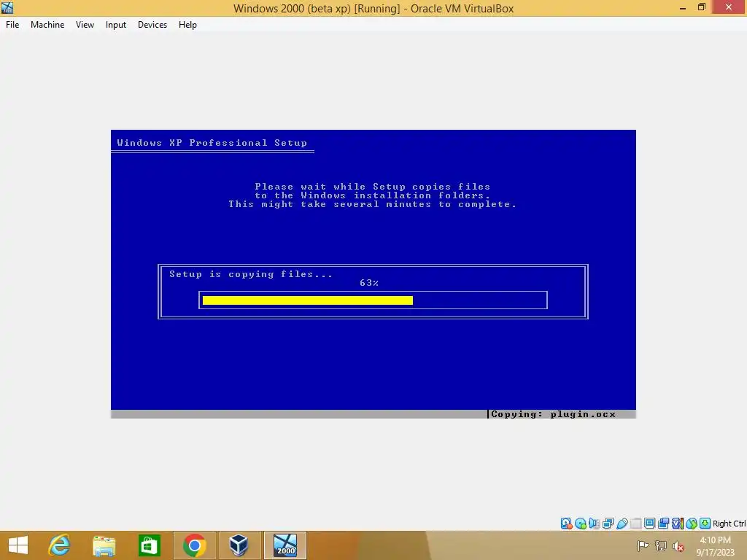Click the Right Ctrl host key label
The width and height of the screenshot is (747, 560).
tap(729, 524)
